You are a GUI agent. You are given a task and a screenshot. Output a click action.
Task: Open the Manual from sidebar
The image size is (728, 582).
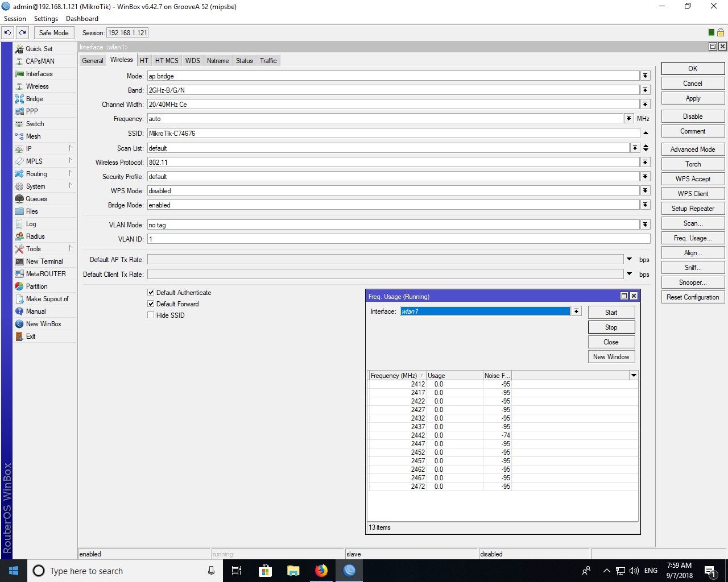(35, 311)
